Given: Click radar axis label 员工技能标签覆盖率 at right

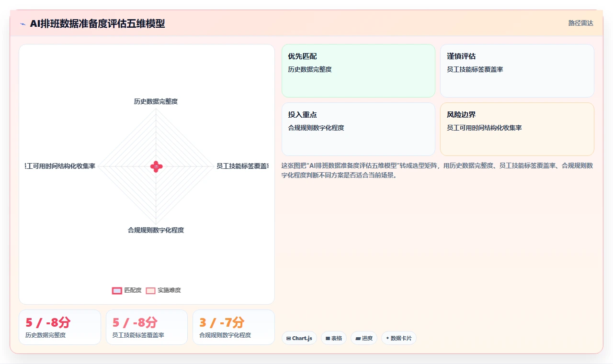Looking at the screenshot, I should coord(242,166).
